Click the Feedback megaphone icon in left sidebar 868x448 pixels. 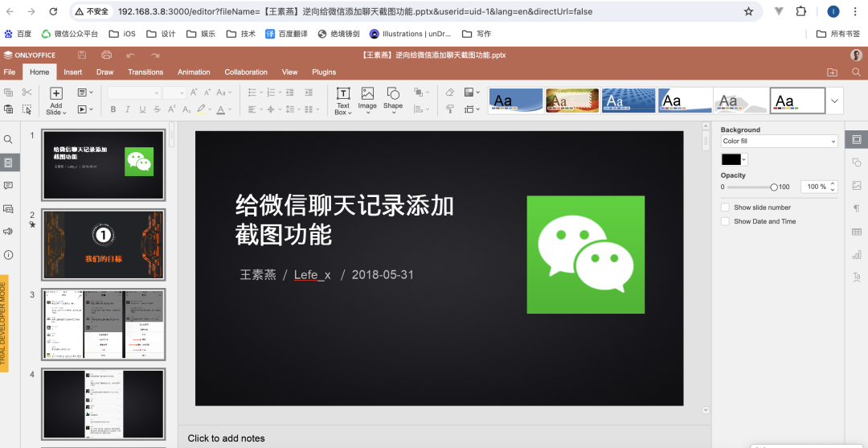point(8,232)
